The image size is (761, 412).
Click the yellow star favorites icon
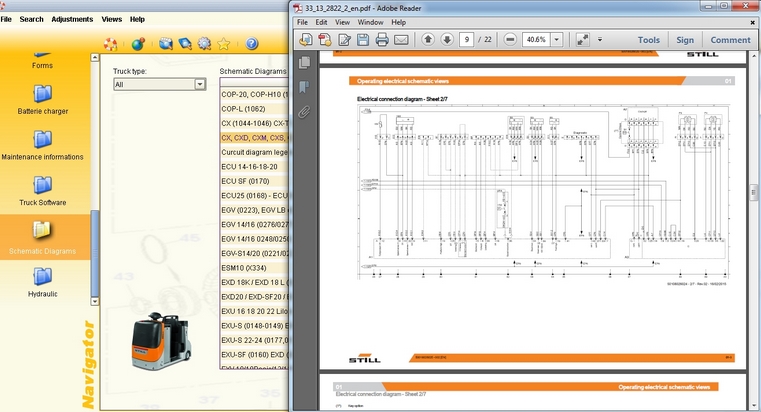(x=223, y=44)
